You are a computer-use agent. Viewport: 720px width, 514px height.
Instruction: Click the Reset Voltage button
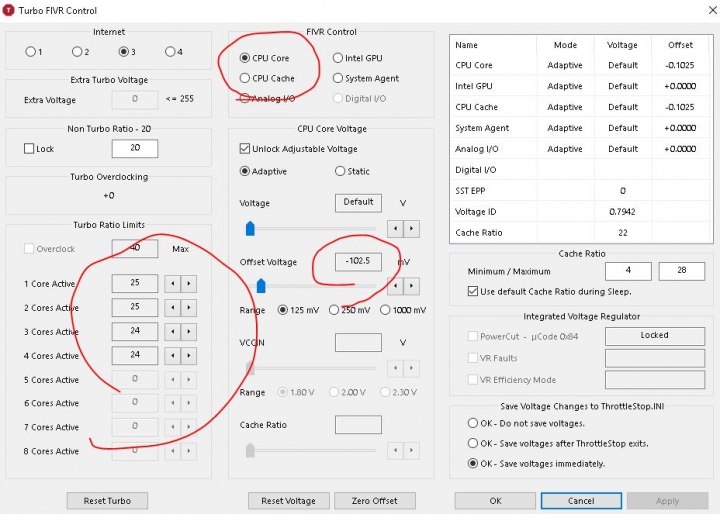click(288, 501)
